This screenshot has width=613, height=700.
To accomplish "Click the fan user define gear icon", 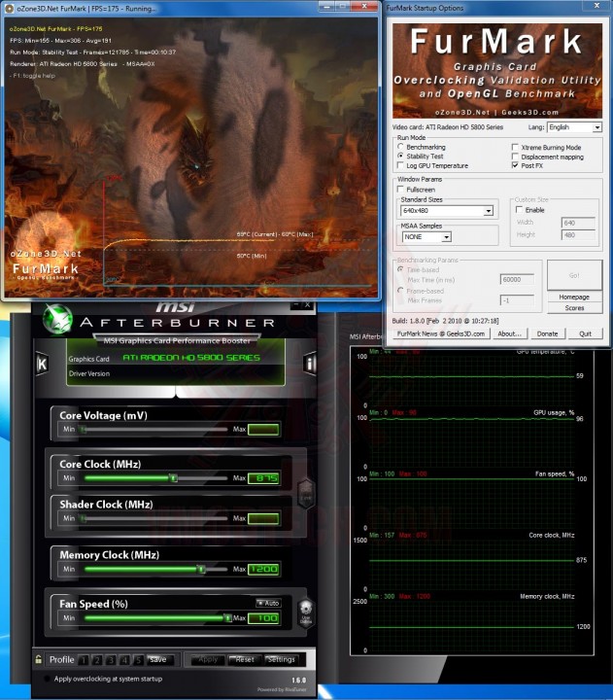I will [306, 612].
